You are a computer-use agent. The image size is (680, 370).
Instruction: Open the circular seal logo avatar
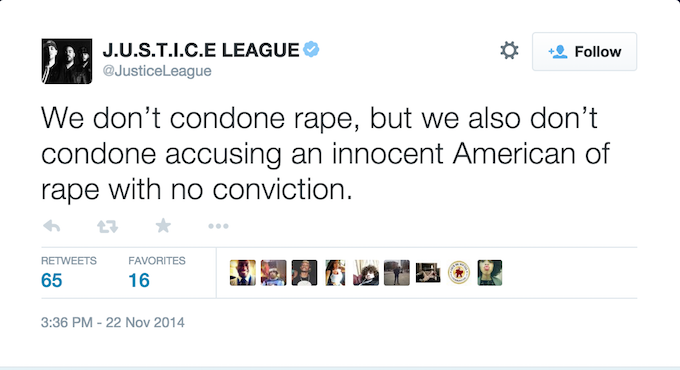[459, 273]
